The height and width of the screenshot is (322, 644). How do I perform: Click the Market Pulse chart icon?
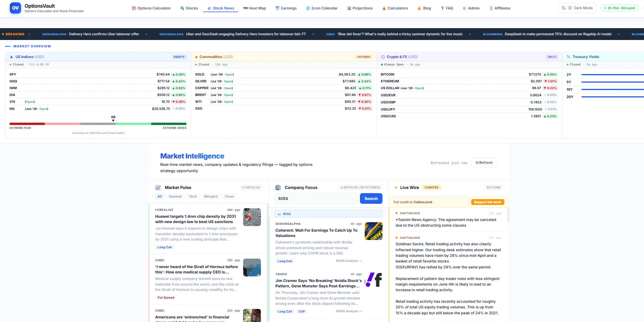[x=158, y=188]
